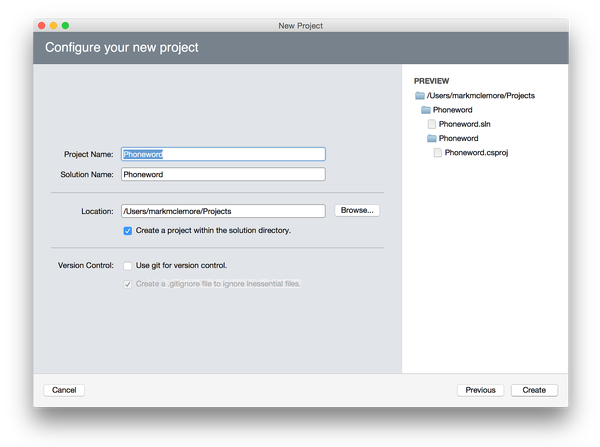Cancel the new project dialog
The image size is (600, 447).
coord(64,390)
